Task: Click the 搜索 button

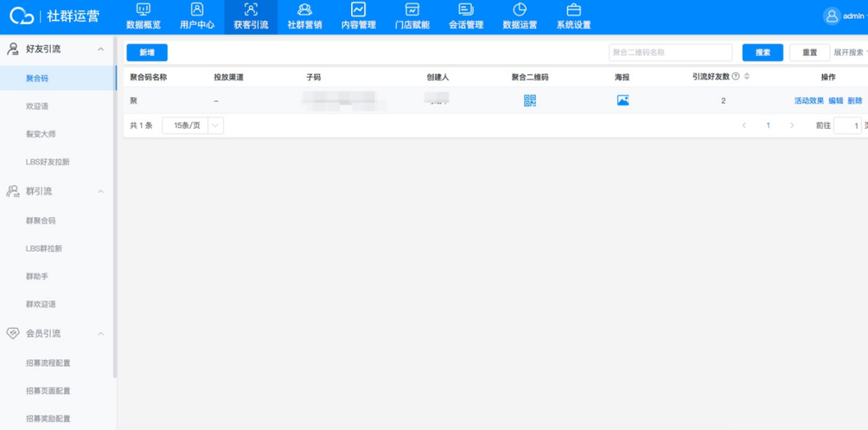Action: (763, 52)
